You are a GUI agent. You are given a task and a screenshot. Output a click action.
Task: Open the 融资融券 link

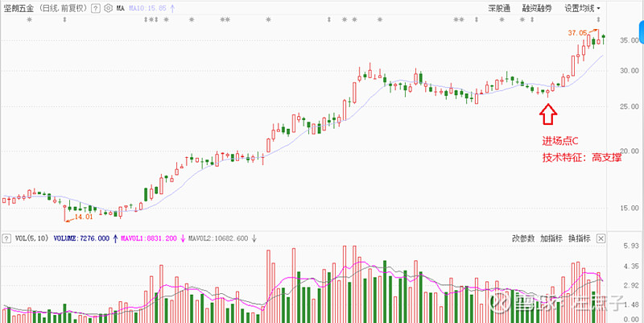[537, 8]
